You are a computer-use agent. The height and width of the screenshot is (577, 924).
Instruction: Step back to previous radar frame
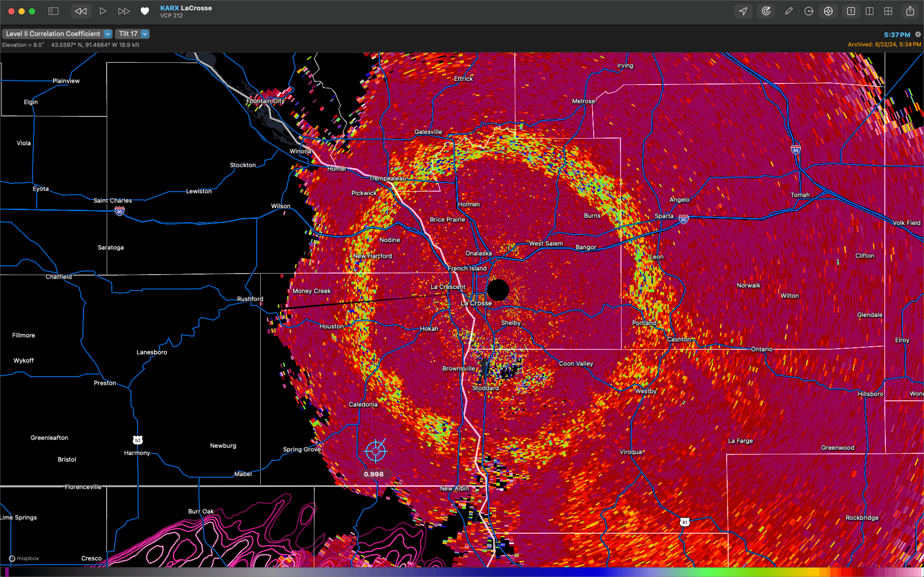[x=81, y=11]
